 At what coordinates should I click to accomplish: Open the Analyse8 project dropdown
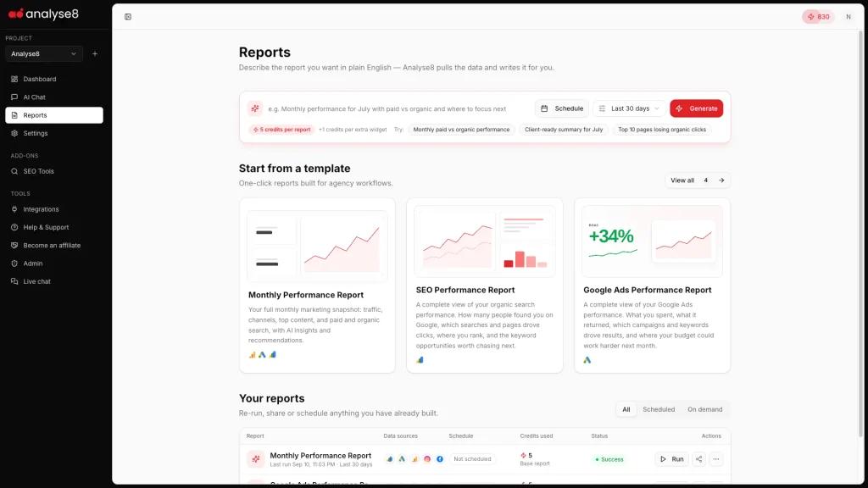[x=44, y=53]
